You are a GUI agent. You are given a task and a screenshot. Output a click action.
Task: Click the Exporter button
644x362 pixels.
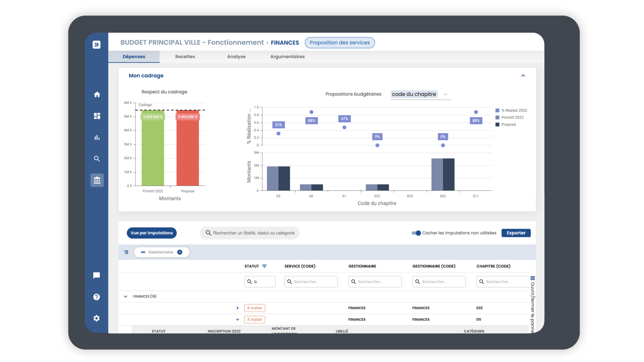coord(516,233)
